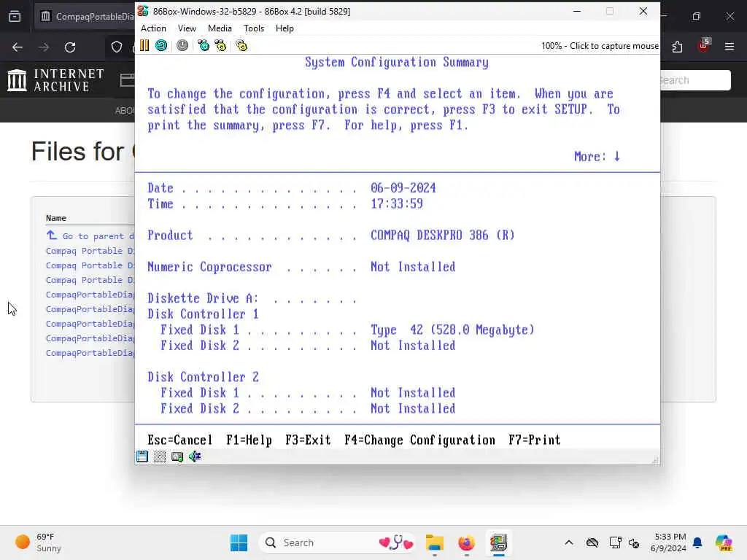Pause the 86Box emulation

144,46
